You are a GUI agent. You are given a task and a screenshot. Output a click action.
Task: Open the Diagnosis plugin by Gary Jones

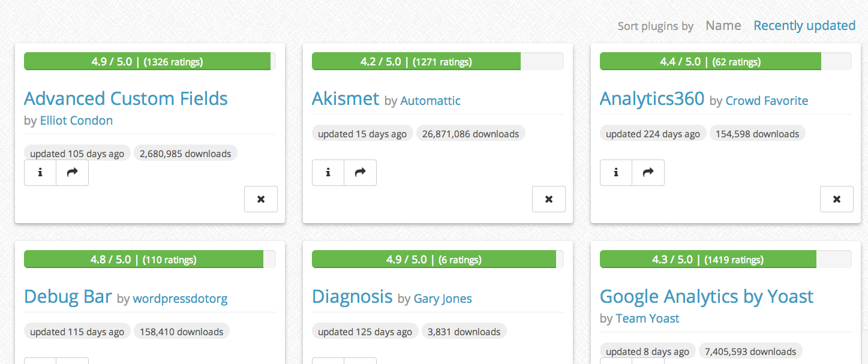tap(352, 296)
